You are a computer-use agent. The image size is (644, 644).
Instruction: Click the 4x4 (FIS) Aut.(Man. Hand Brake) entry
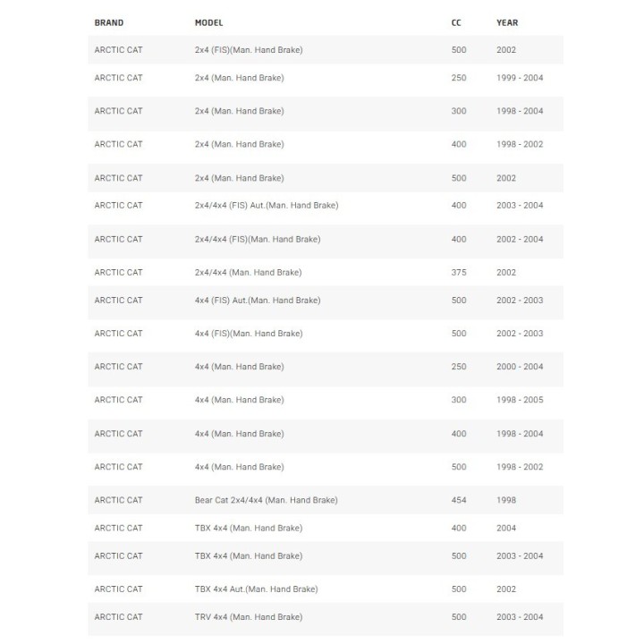click(258, 301)
